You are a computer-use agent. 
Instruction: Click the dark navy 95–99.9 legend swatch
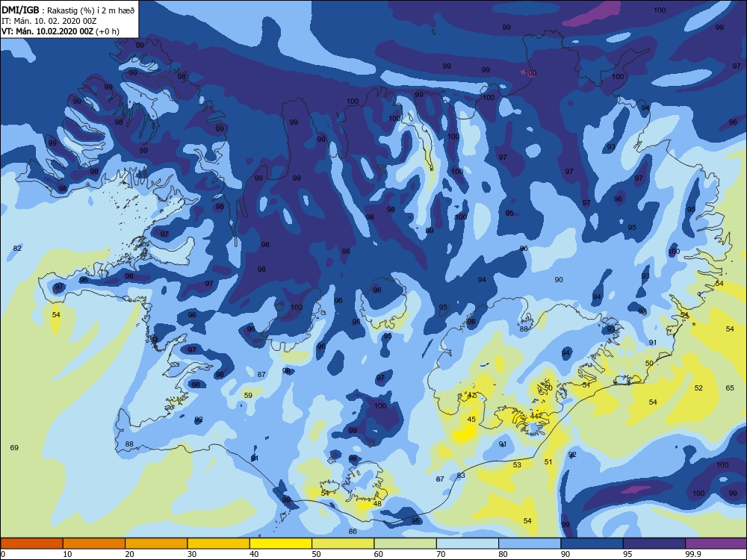[x=654, y=544]
